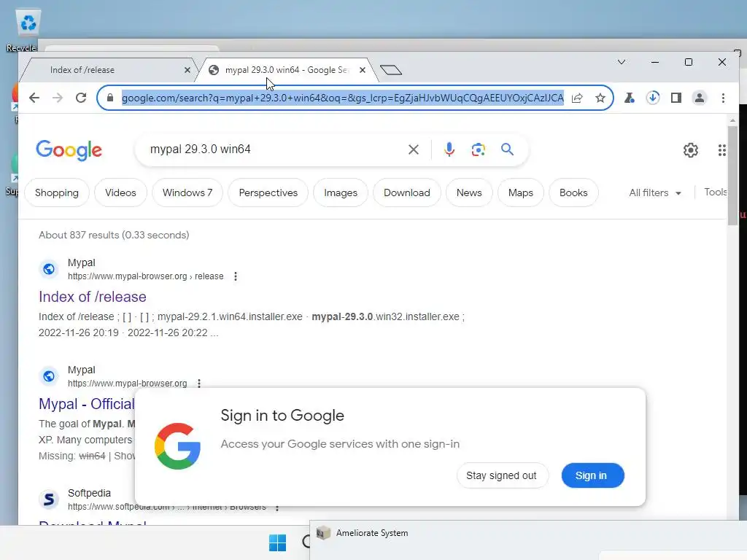This screenshot has width=747, height=560.
Task: Expand the tab search chevron
Action: coord(622,63)
